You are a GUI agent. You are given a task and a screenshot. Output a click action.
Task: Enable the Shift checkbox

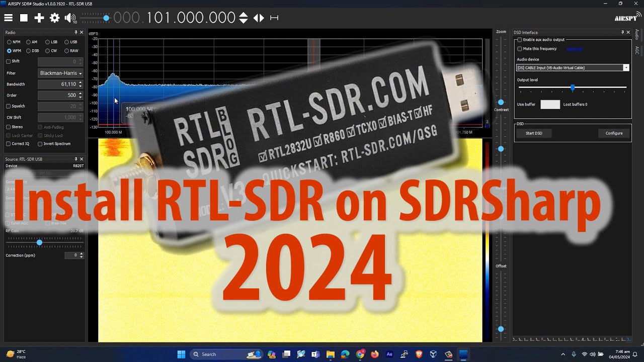8,61
